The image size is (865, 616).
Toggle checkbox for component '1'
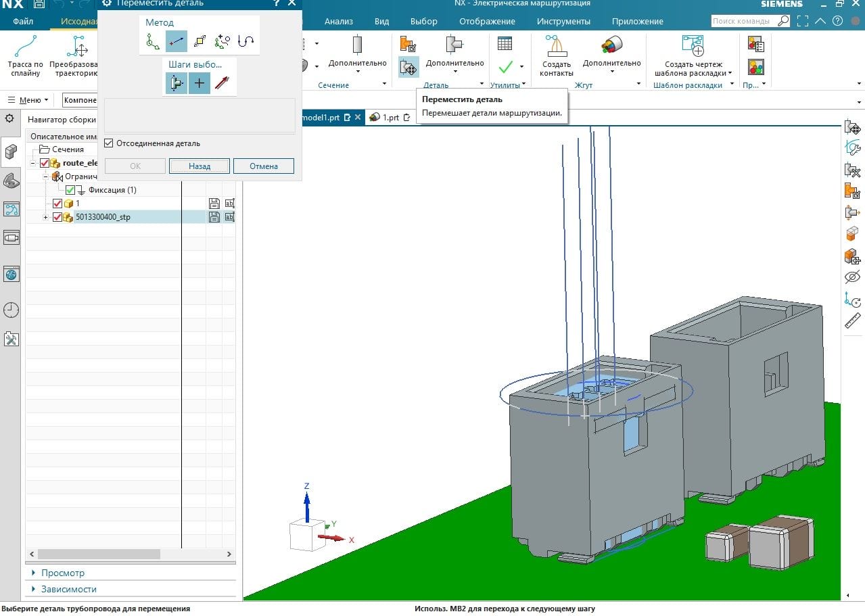(x=57, y=204)
